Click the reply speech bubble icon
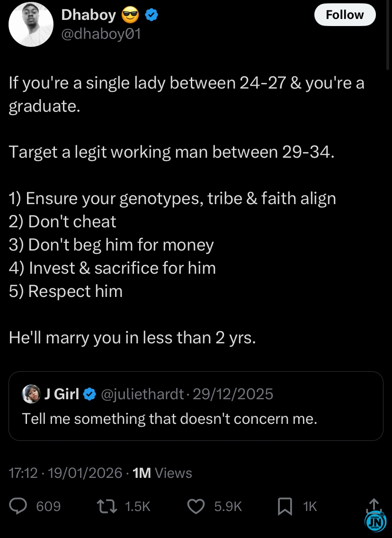 [20, 506]
